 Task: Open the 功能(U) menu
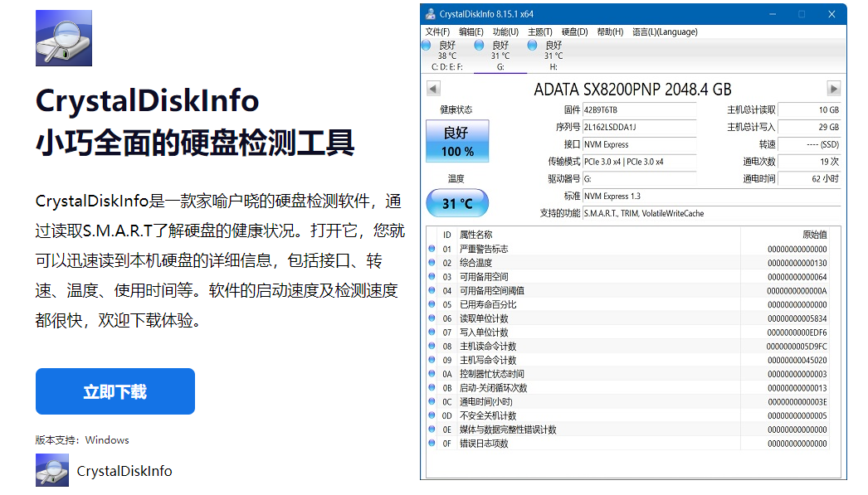[x=505, y=32]
